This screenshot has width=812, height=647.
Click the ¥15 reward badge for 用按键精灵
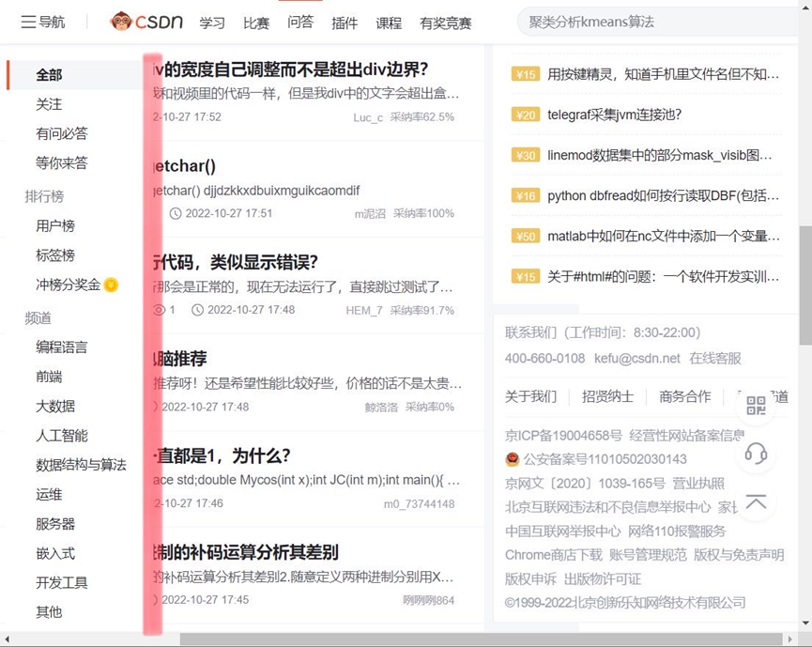[525, 74]
